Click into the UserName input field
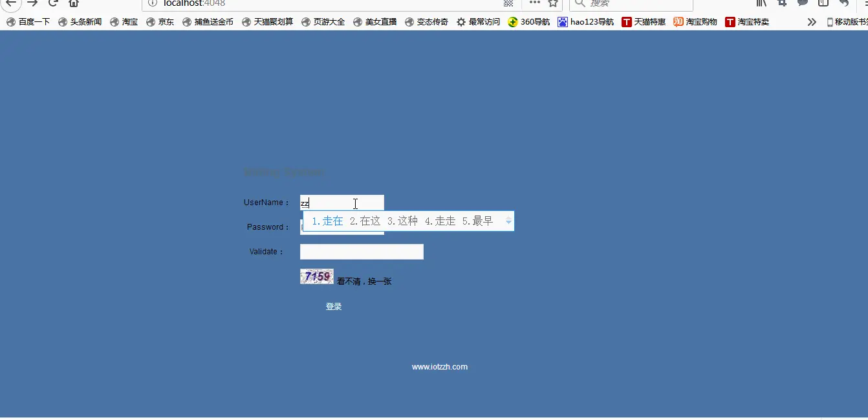Viewport: 868px width, 420px height. (x=342, y=203)
